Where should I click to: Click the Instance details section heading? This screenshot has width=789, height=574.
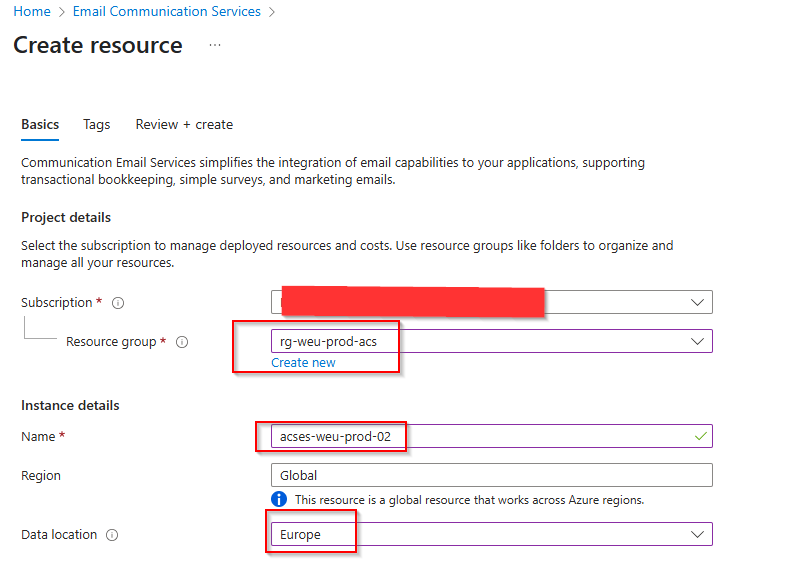pos(70,406)
